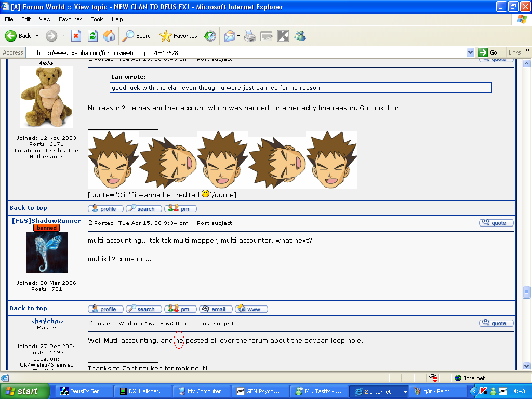Refresh the page with green arrows icon

point(92,36)
